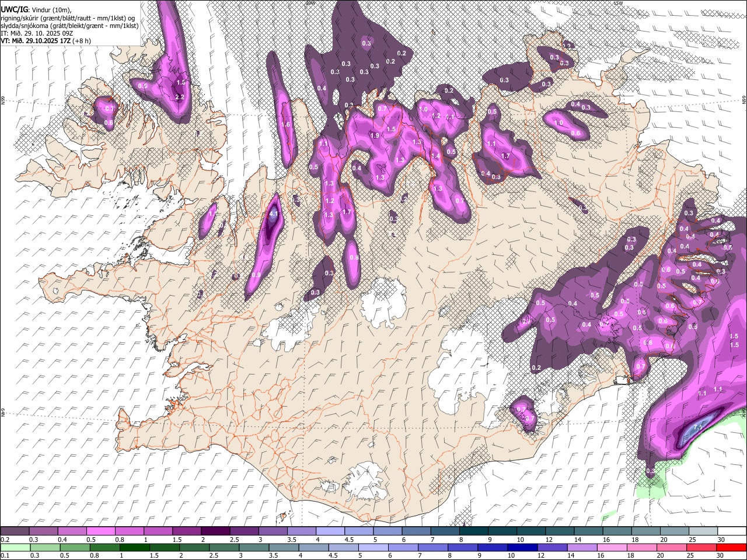Click the '4.5' label under the lower scale

(333, 555)
